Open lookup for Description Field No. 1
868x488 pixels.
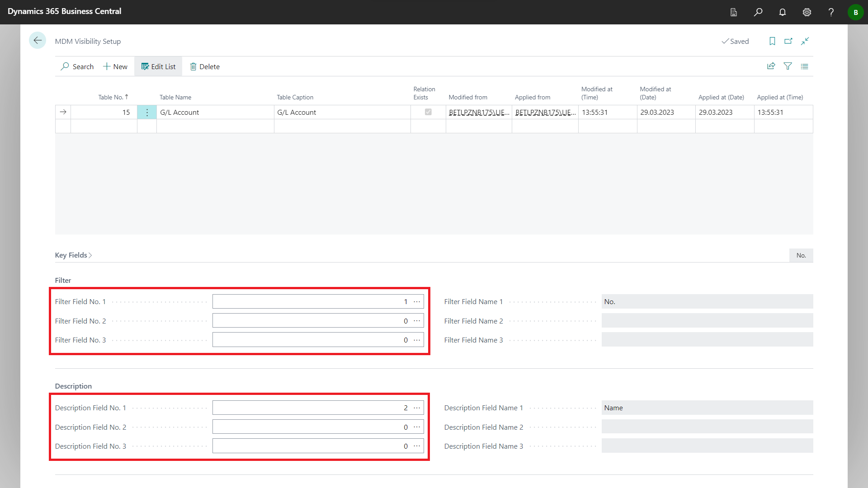(x=417, y=408)
